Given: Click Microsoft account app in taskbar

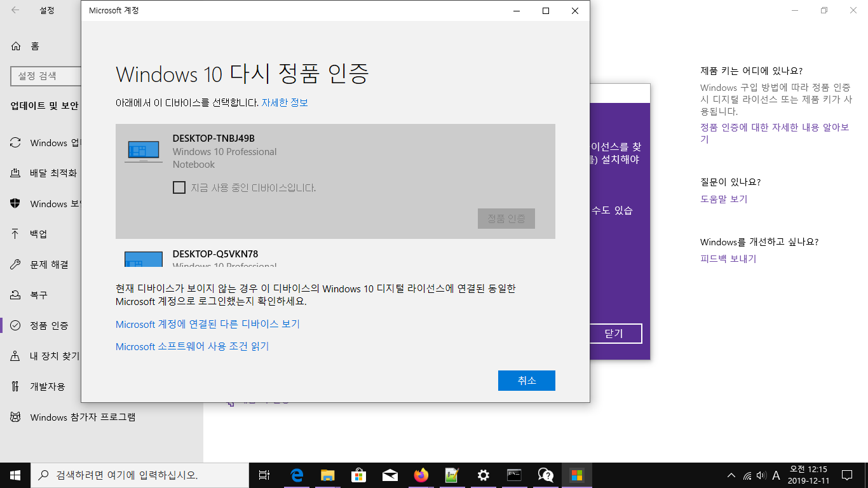Looking at the screenshot, I should coord(576,475).
